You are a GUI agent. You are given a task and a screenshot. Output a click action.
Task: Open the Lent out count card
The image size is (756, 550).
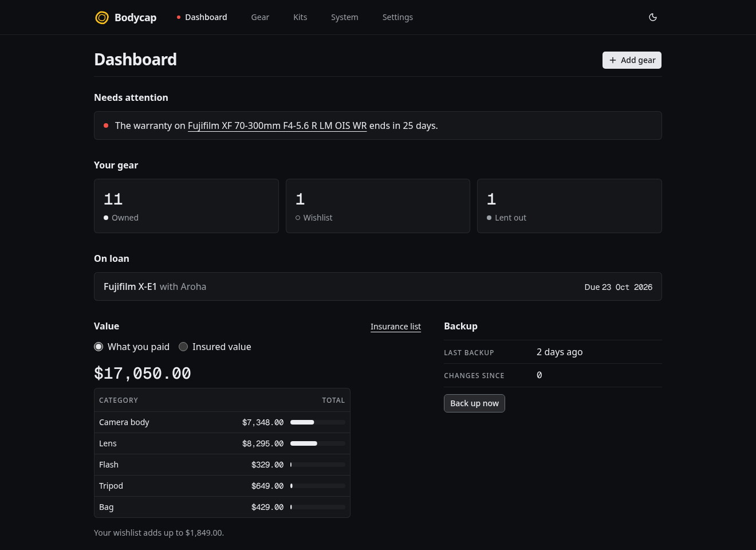(x=569, y=206)
